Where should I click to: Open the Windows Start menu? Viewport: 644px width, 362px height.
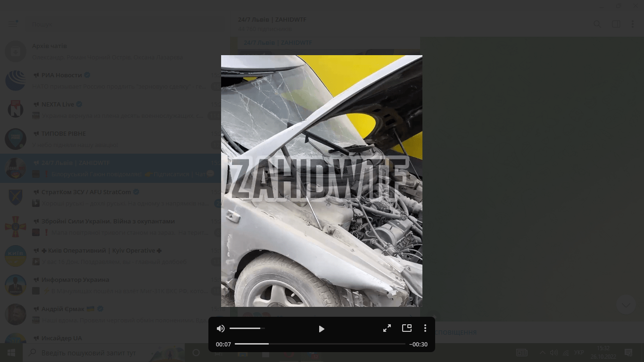tap(11, 353)
